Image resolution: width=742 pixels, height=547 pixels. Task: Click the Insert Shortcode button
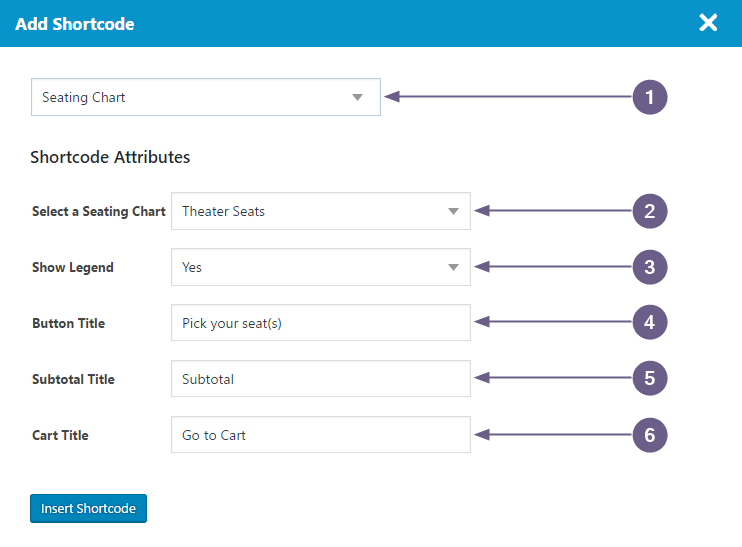88,508
